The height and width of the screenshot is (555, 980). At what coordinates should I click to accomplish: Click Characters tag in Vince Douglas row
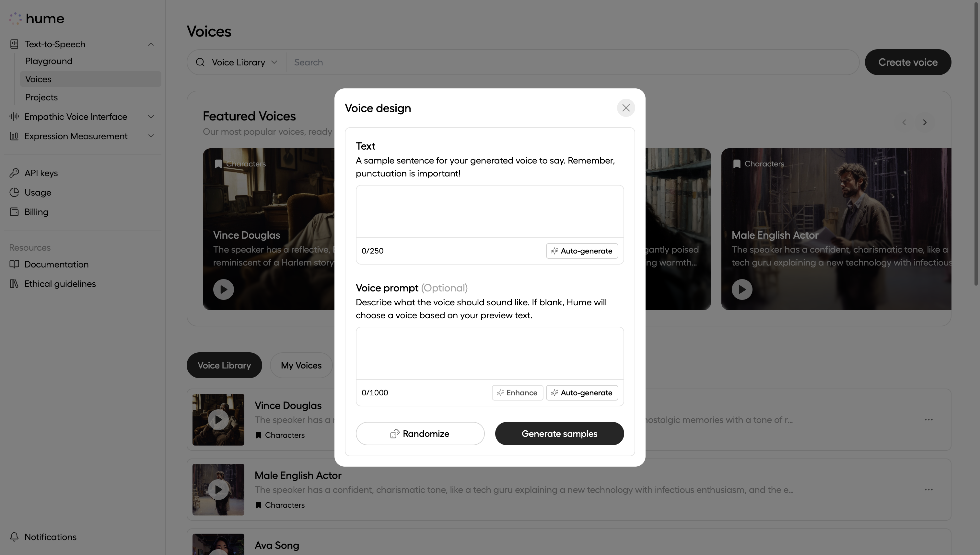pyautogui.click(x=280, y=435)
